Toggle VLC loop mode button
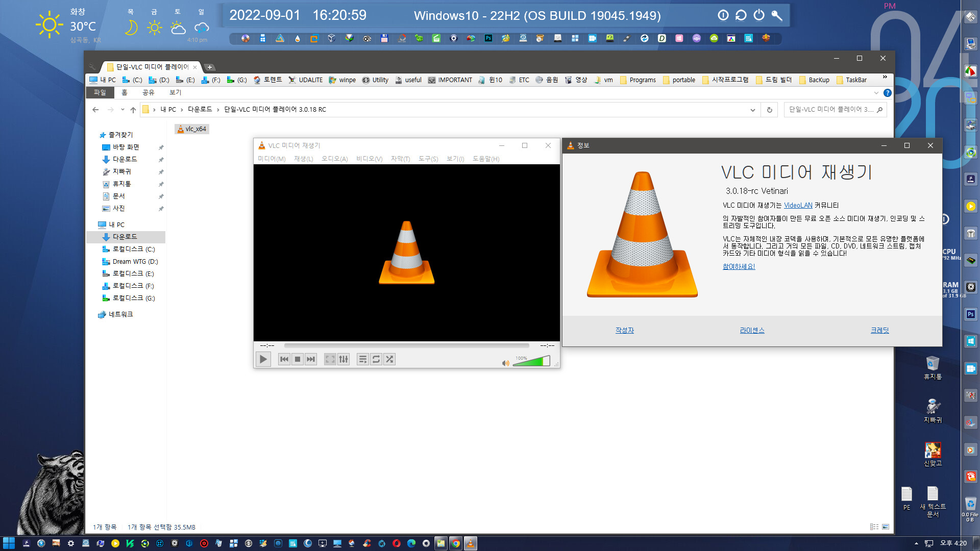980x551 pixels. [x=376, y=359]
